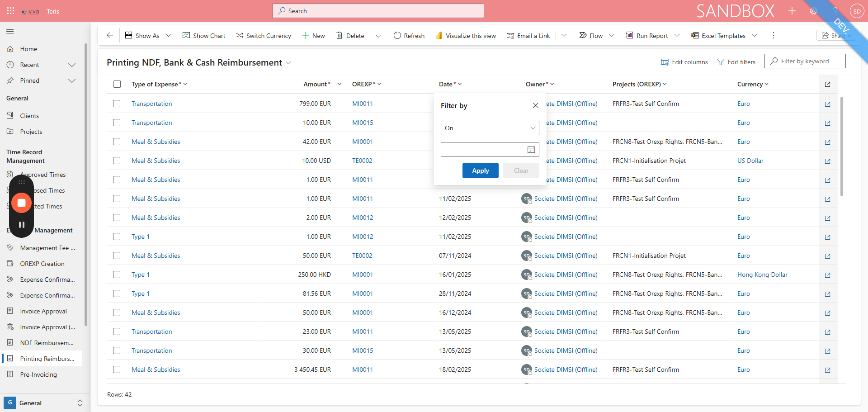Open the Flow menu
The width and height of the screenshot is (868, 412).
[x=597, y=35]
